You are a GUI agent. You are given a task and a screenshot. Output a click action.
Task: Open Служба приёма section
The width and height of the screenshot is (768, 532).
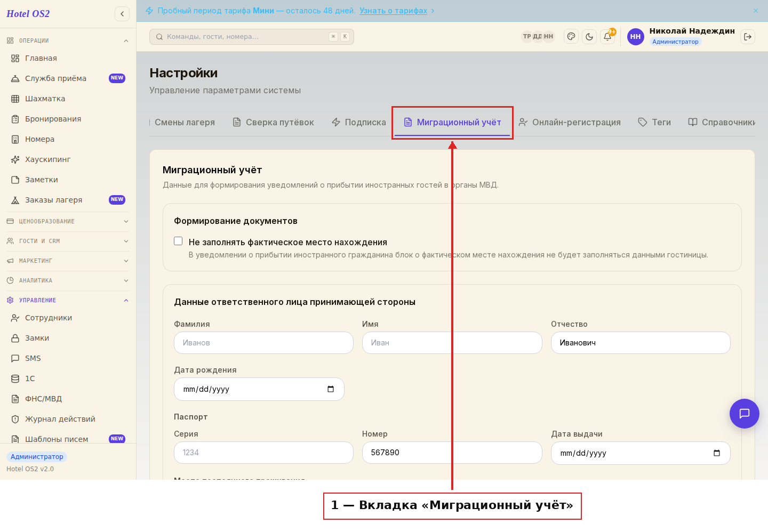pos(68,78)
